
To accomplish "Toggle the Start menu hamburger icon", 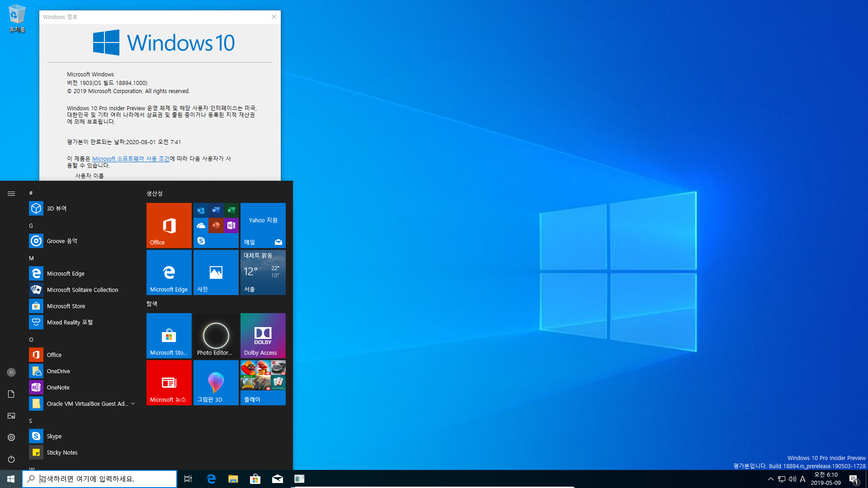I will pyautogui.click(x=11, y=194).
